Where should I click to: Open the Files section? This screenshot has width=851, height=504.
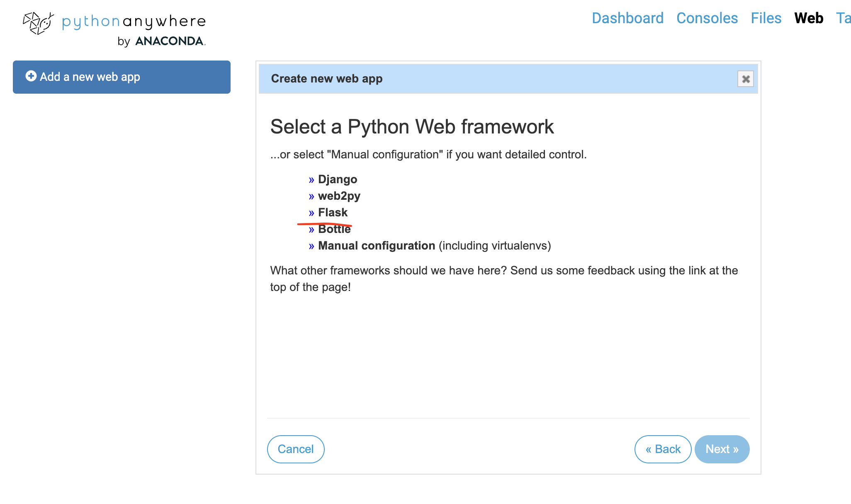(x=766, y=18)
